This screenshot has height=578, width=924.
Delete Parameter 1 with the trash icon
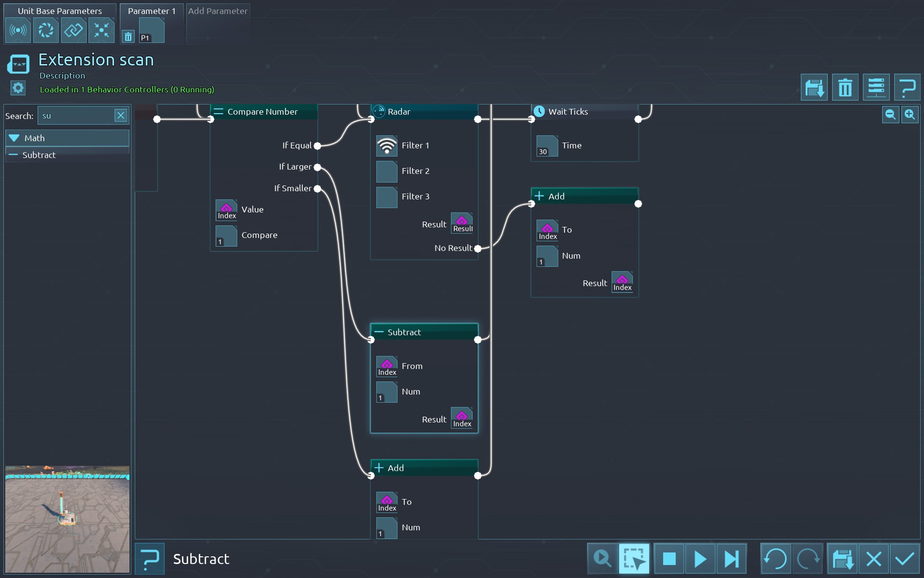(128, 36)
